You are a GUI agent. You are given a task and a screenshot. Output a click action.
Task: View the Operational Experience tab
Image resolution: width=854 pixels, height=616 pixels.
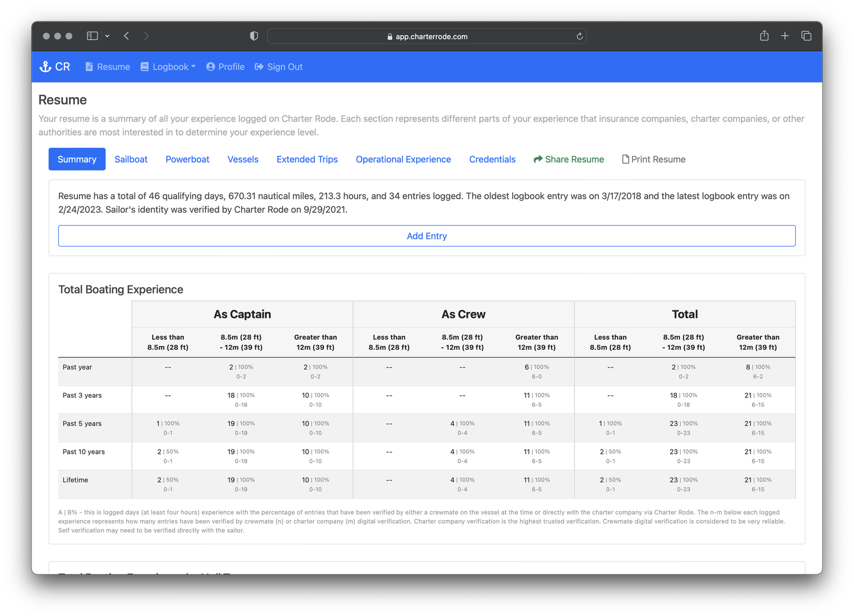click(403, 159)
